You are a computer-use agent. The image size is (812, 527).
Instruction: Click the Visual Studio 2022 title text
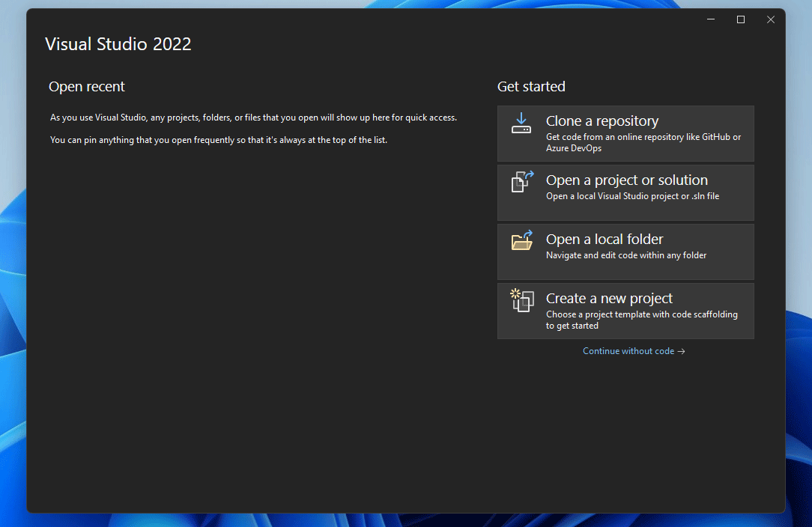pyautogui.click(x=118, y=44)
